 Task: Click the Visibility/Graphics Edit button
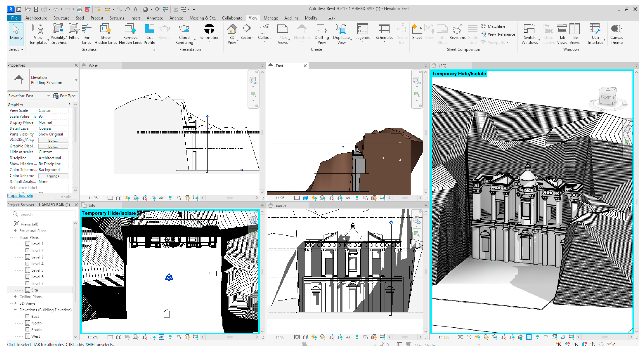click(x=53, y=140)
